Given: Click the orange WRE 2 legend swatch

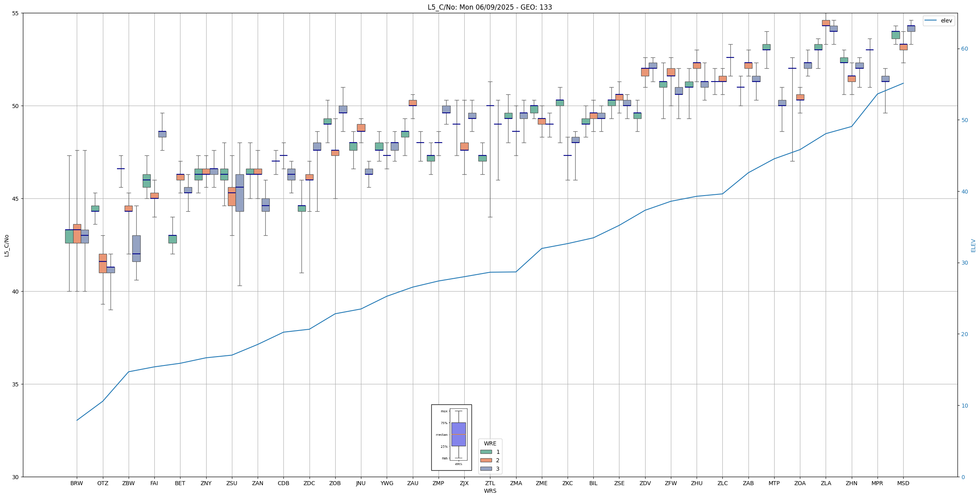Looking at the screenshot, I should (486, 460).
